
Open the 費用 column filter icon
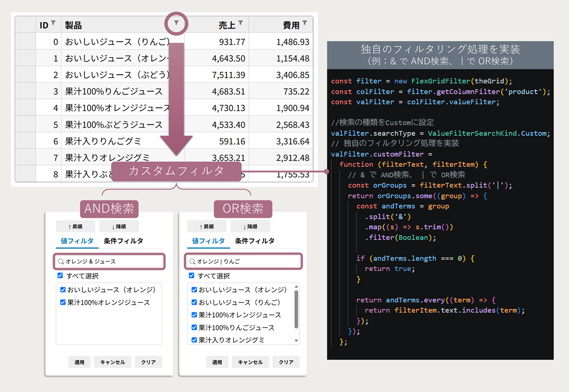click(305, 23)
